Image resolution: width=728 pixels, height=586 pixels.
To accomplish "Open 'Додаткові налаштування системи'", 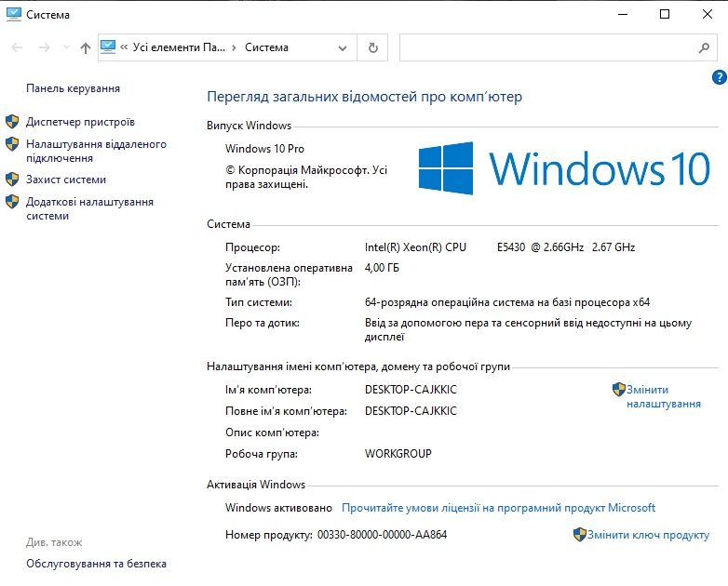I will pyautogui.click(x=89, y=208).
